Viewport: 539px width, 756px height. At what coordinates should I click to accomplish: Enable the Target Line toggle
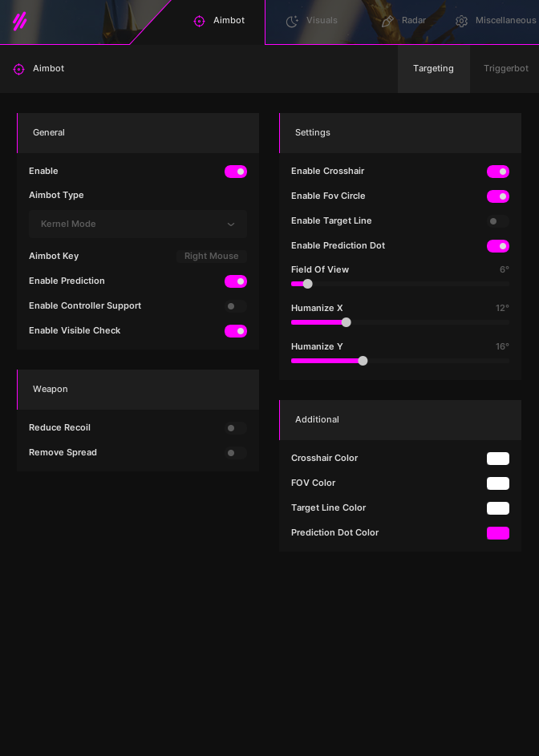pos(498,221)
